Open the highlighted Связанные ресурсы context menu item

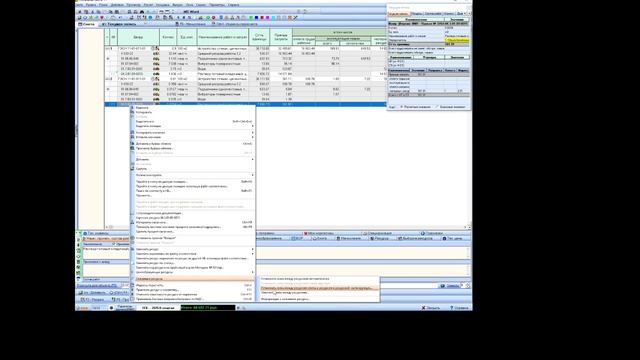click(192, 279)
